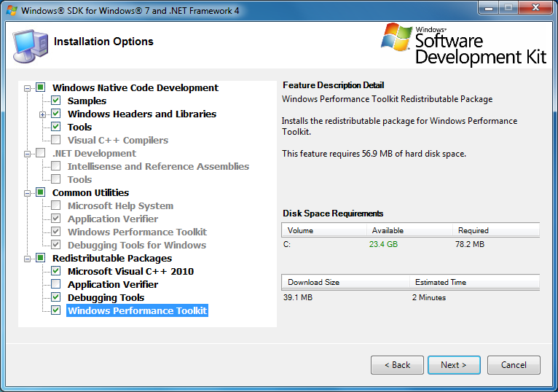The width and height of the screenshot is (558, 392).
Task: Cancel the SDK installation
Action: pyautogui.click(x=514, y=365)
